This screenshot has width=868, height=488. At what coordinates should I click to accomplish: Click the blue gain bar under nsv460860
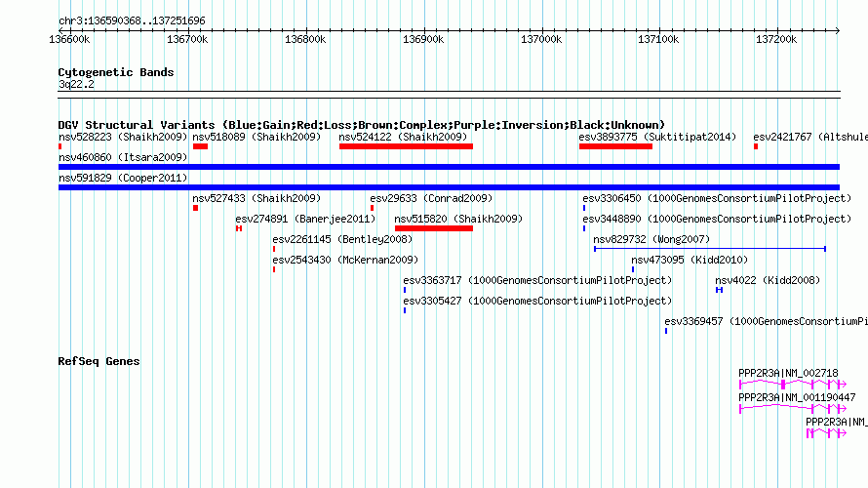point(449,167)
